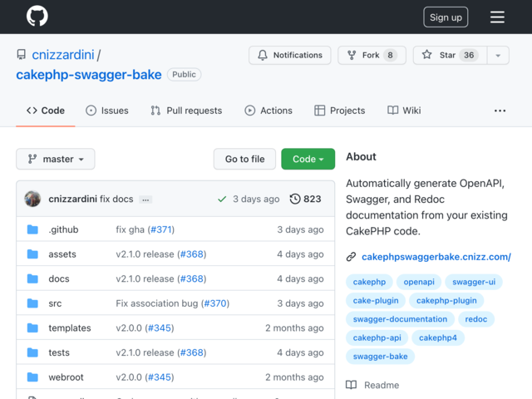Open the hamburger navigation menu
This screenshot has height=399, width=532.
coord(497,17)
